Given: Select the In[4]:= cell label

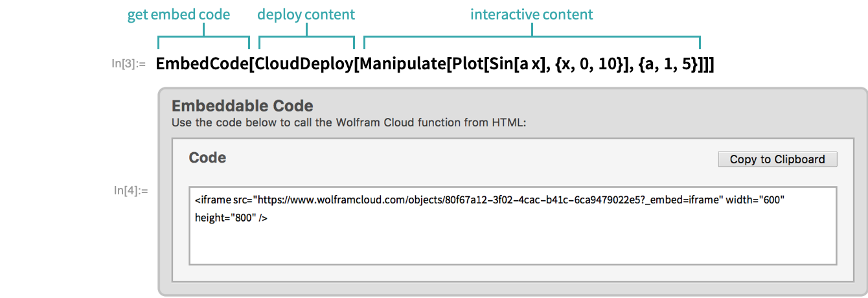Looking at the screenshot, I should click(131, 190).
